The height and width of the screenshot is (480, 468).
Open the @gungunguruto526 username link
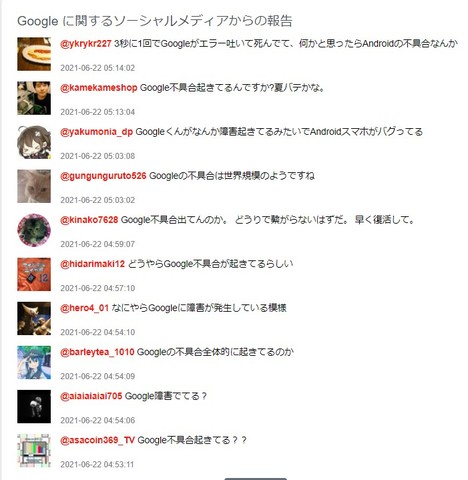click(103, 176)
